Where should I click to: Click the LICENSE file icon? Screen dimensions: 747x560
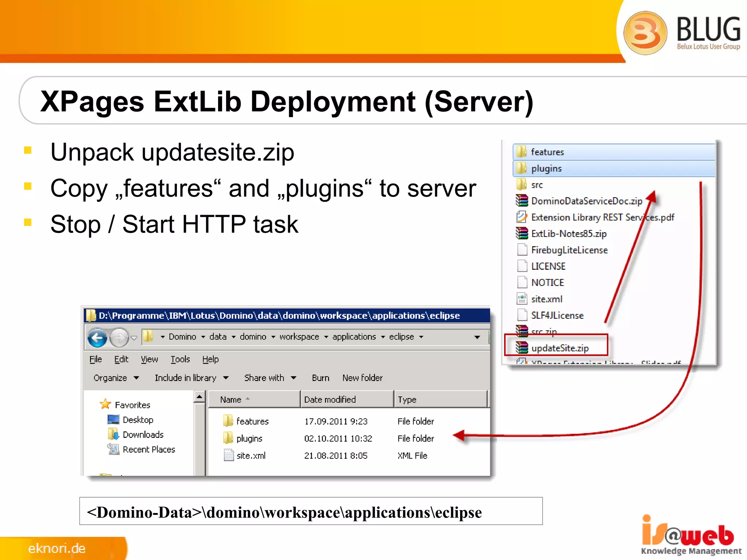(522, 266)
